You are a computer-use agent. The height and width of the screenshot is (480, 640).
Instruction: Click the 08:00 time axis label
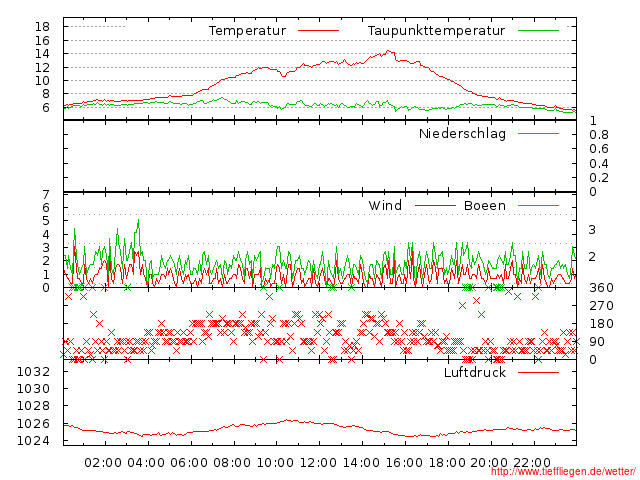click(232, 463)
